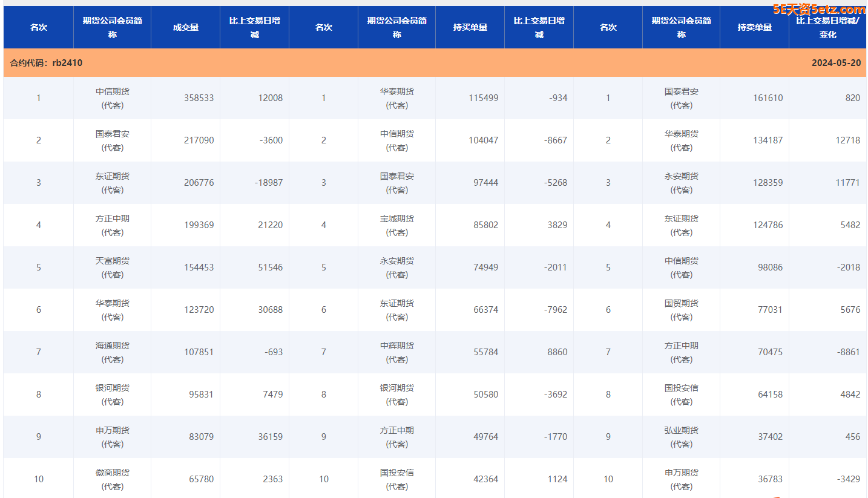Click short position value 37402
The width and height of the screenshot is (868, 498).
pos(771,437)
